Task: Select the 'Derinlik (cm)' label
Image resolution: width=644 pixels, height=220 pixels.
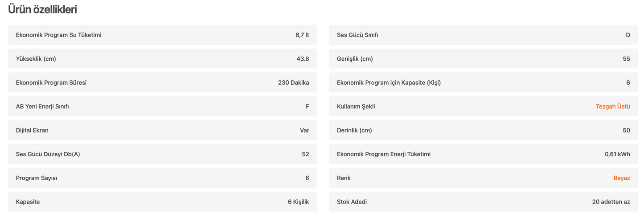Action: click(354, 130)
